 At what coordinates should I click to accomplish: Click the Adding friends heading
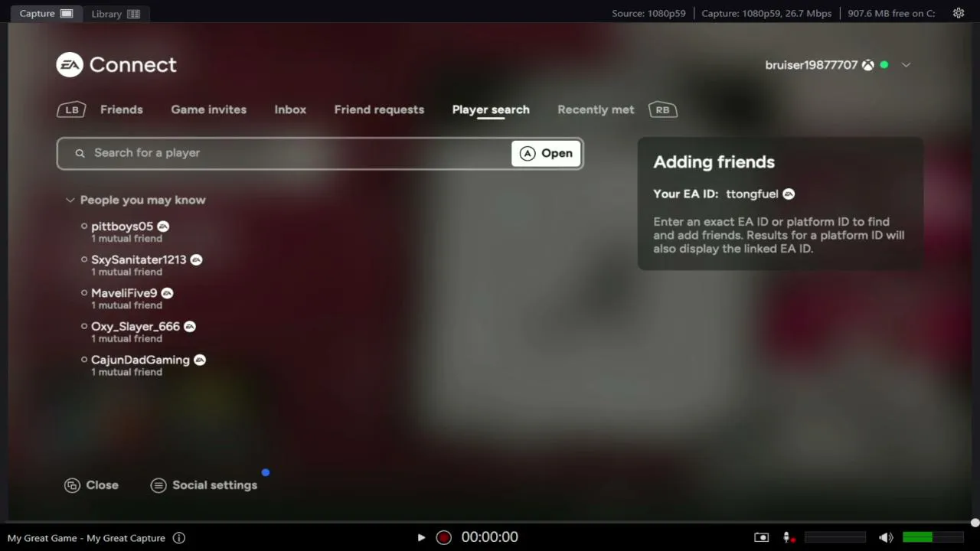[x=714, y=162]
